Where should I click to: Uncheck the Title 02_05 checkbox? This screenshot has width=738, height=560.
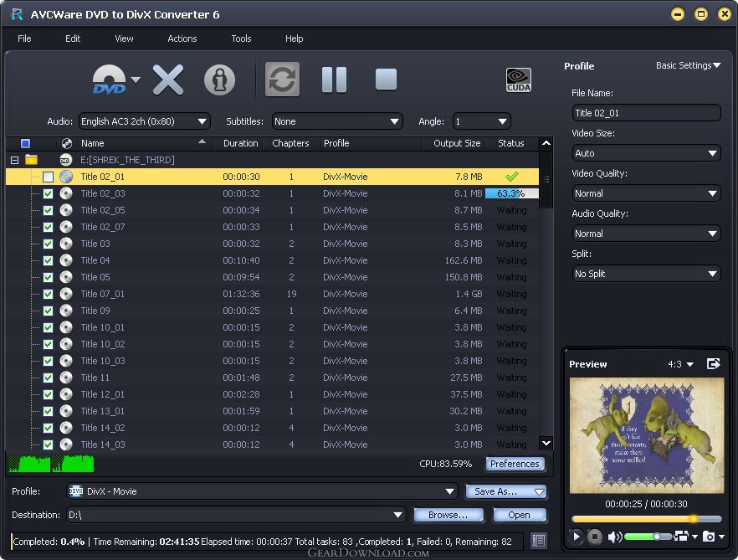pyautogui.click(x=48, y=211)
